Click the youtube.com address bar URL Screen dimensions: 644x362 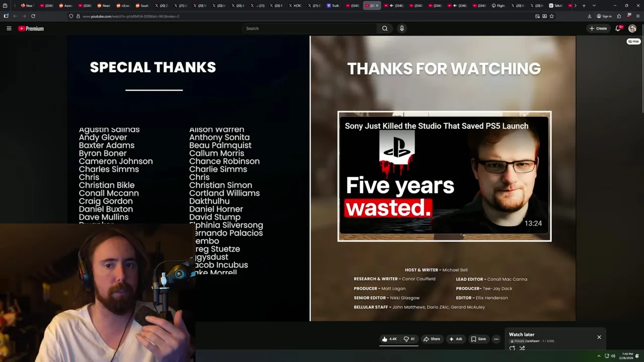click(131, 16)
